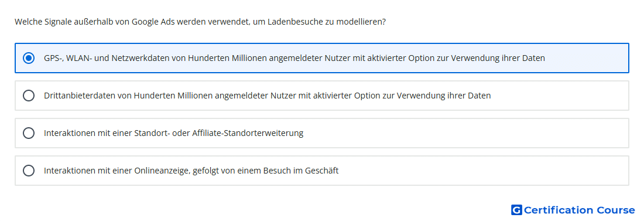The width and height of the screenshot is (644, 221).
Task: Click answer text starting "GPS-, WLAN- und Netzwerkdaten"
Action: click(x=294, y=58)
